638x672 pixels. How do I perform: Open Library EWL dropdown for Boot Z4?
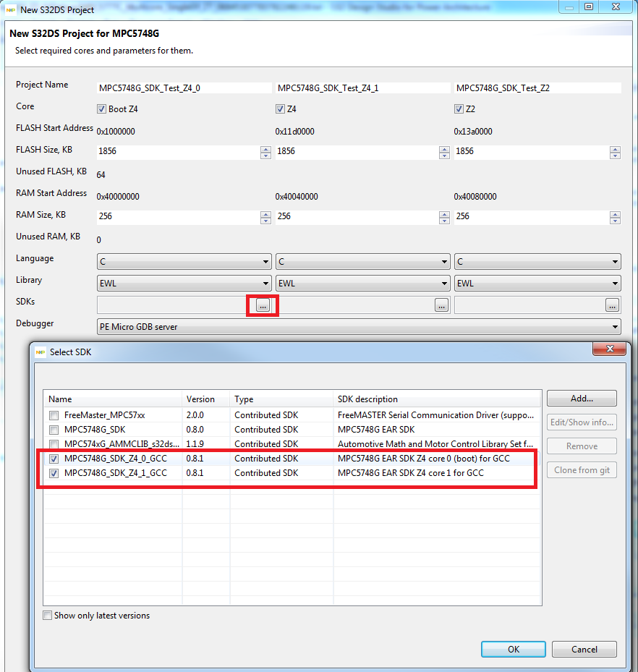184,284
